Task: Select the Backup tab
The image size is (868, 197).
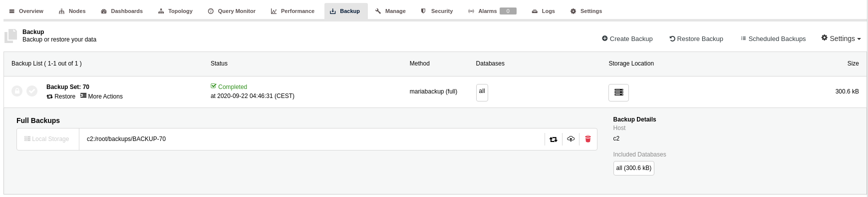Action: click(x=345, y=11)
